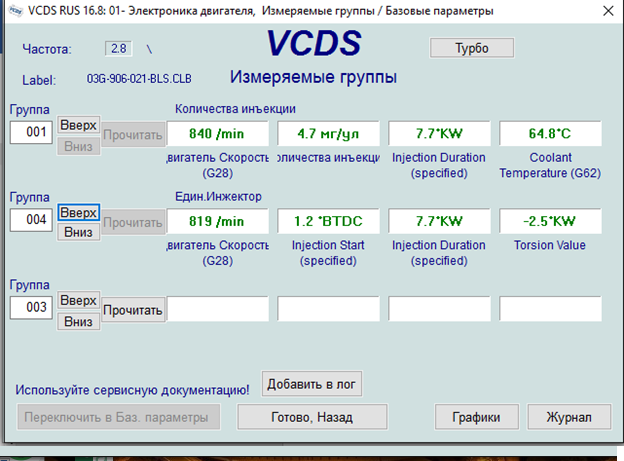Click the group 001 number field

tap(31, 133)
